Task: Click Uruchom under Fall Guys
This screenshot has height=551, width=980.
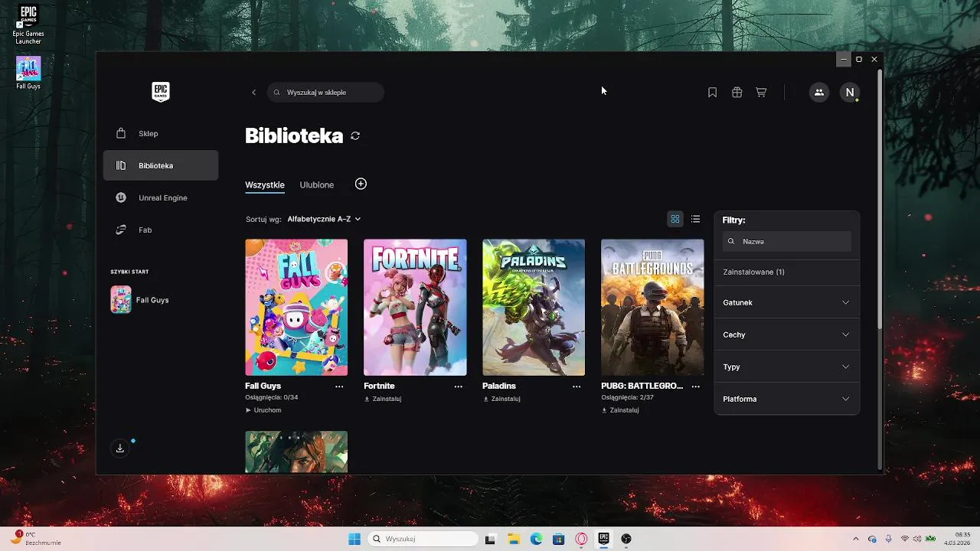Action: [263, 410]
